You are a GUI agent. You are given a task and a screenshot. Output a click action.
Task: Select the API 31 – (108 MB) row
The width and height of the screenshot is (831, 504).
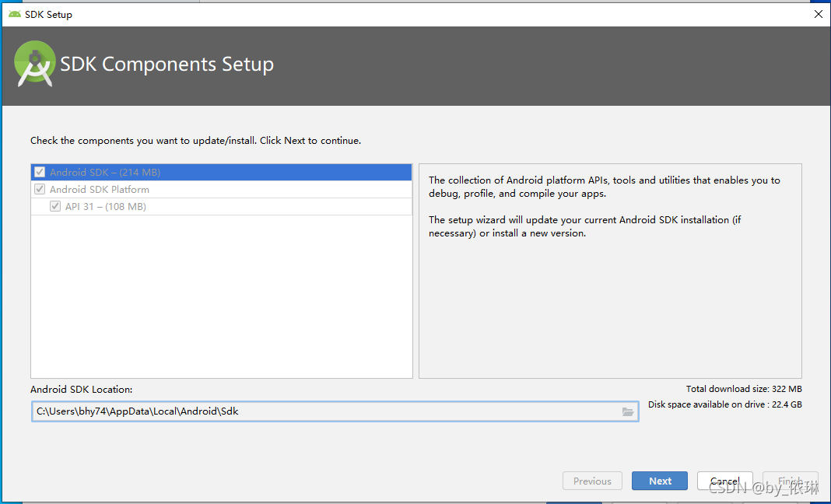coord(222,206)
